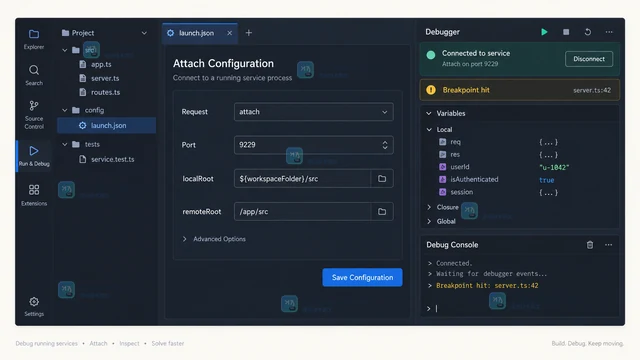Stop the debugger session

566,32
